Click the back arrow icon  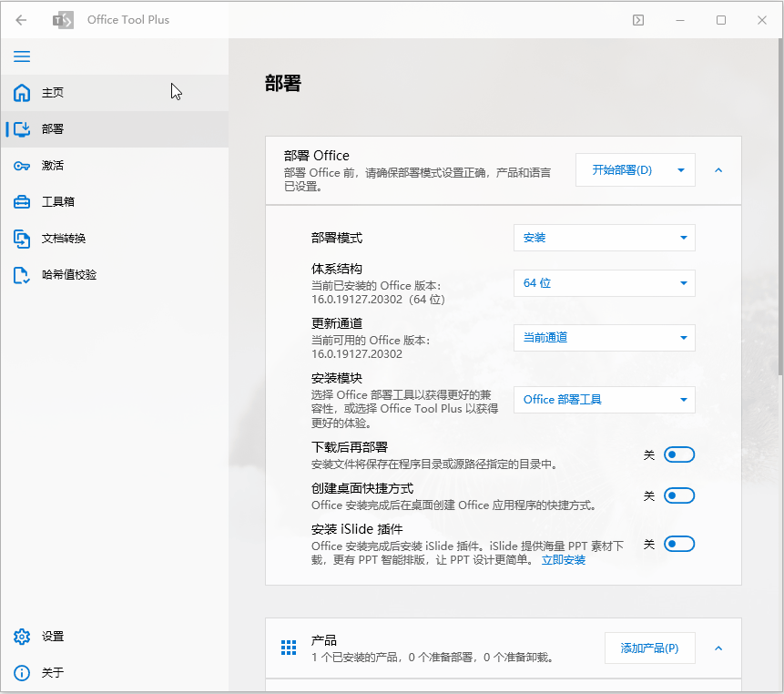tap(21, 20)
